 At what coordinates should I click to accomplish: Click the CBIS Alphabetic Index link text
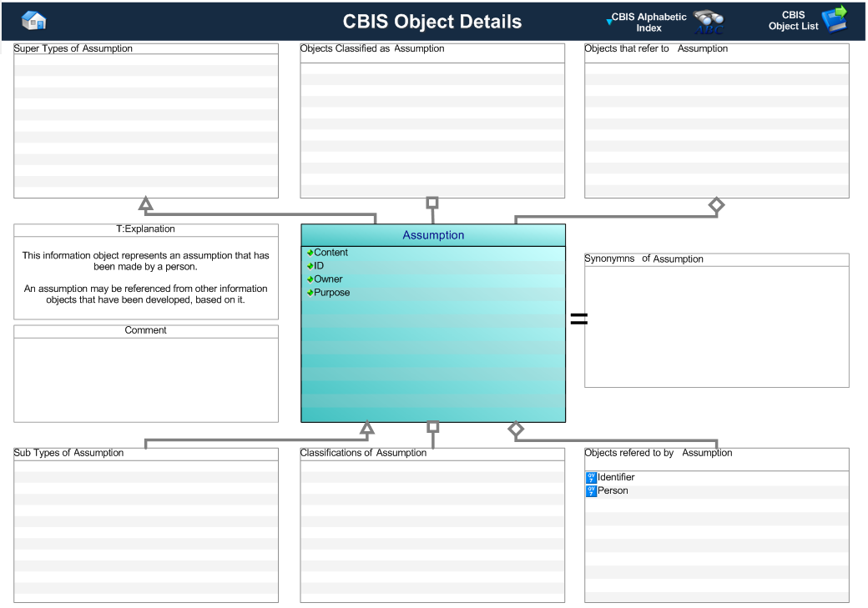648,23
